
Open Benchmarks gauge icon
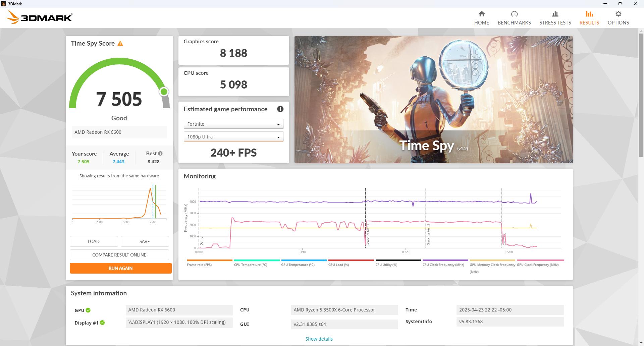(x=514, y=14)
